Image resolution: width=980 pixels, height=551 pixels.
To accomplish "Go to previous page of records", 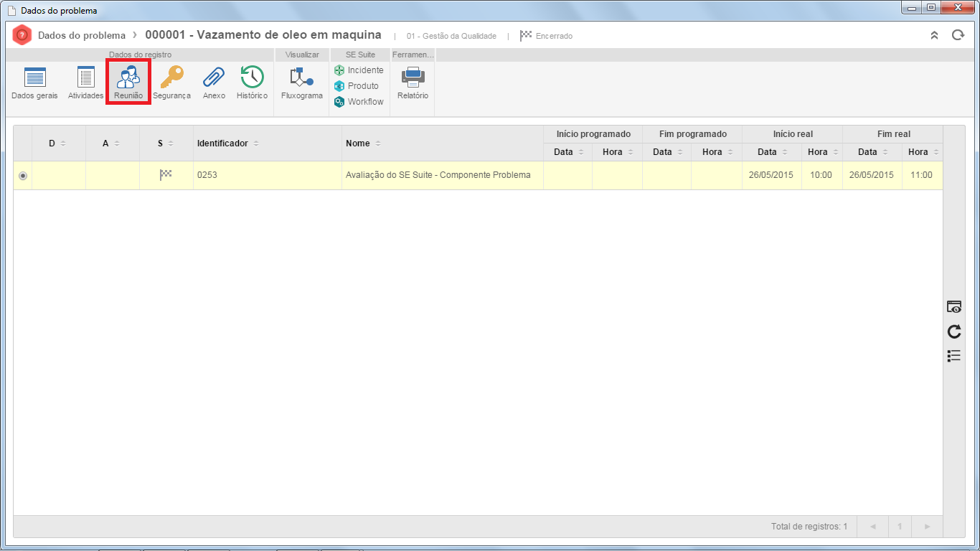I will click(x=873, y=527).
